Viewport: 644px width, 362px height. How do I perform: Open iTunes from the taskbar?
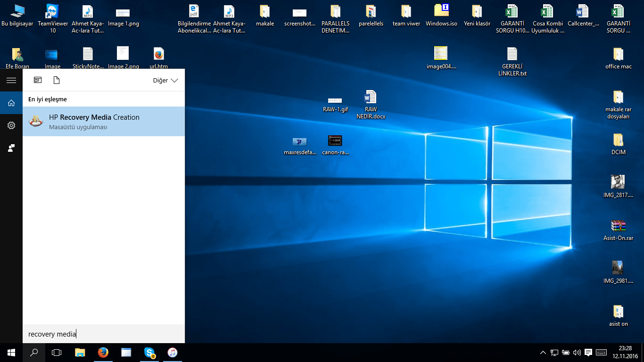pyautogui.click(x=173, y=353)
